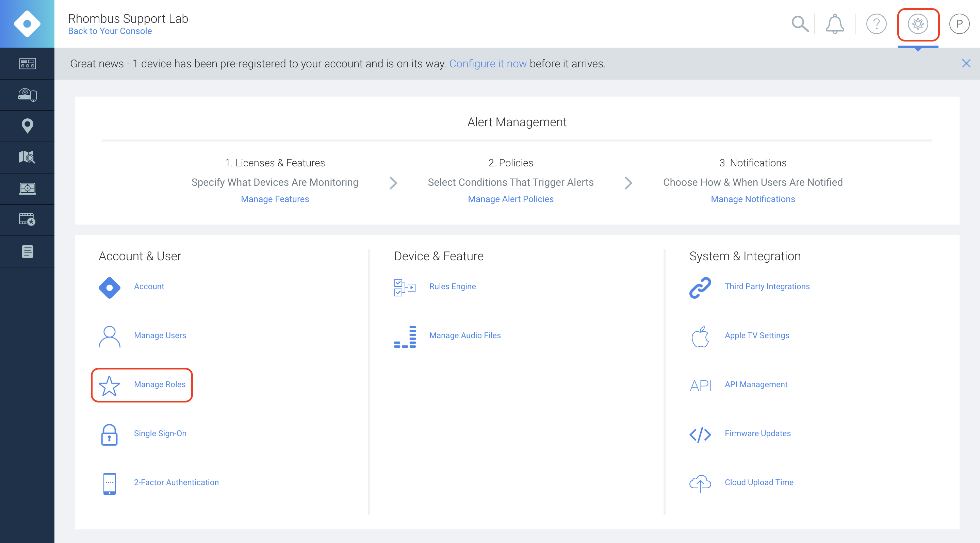Open the cameras page from the sidebar
The width and height of the screenshot is (980, 543).
click(27, 95)
